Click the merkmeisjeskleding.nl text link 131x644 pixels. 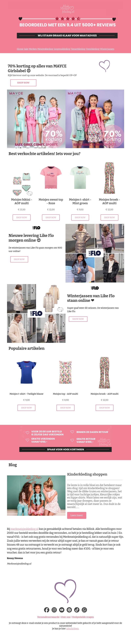[24, 529]
